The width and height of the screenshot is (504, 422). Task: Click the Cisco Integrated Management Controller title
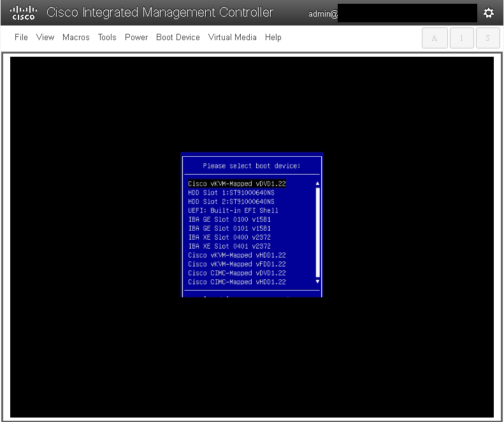point(160,12)
